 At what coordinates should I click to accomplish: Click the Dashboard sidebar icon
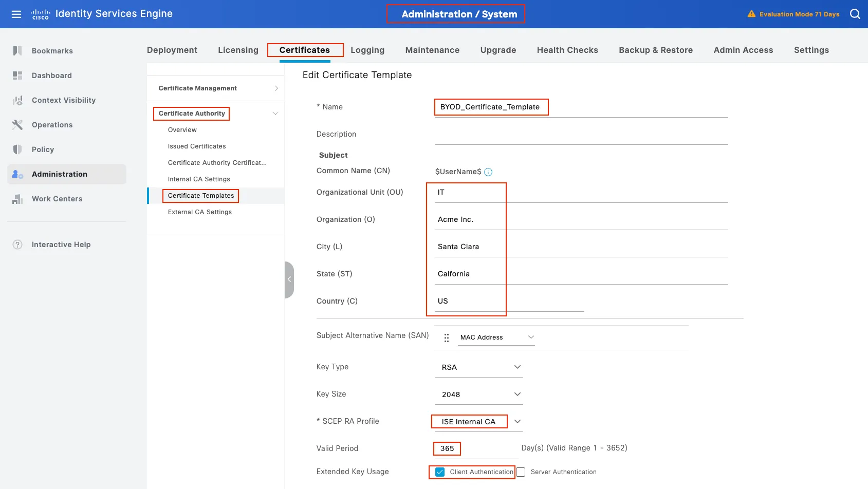tap(17, 76)
